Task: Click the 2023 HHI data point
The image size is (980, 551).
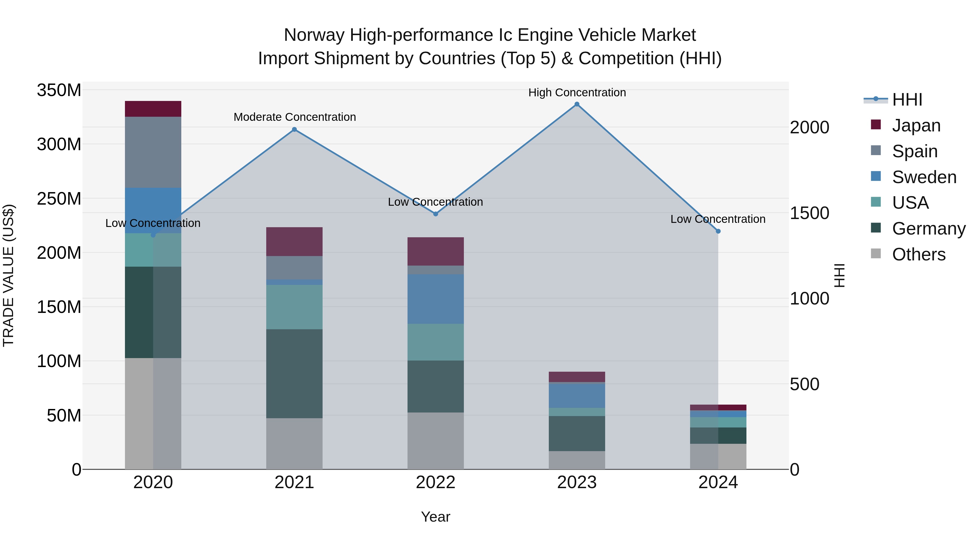Action: pyautogui.click(x=577, y=104)
